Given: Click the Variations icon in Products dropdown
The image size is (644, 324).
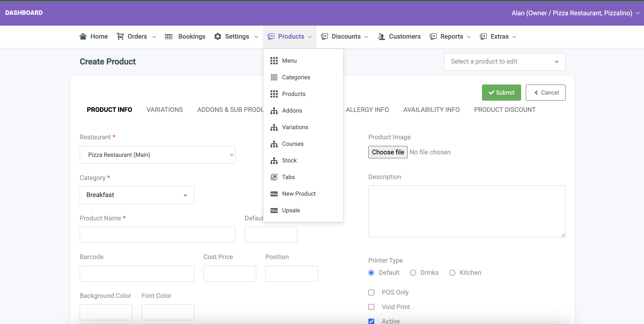Looking at the screenshot, I should [274, 127].
